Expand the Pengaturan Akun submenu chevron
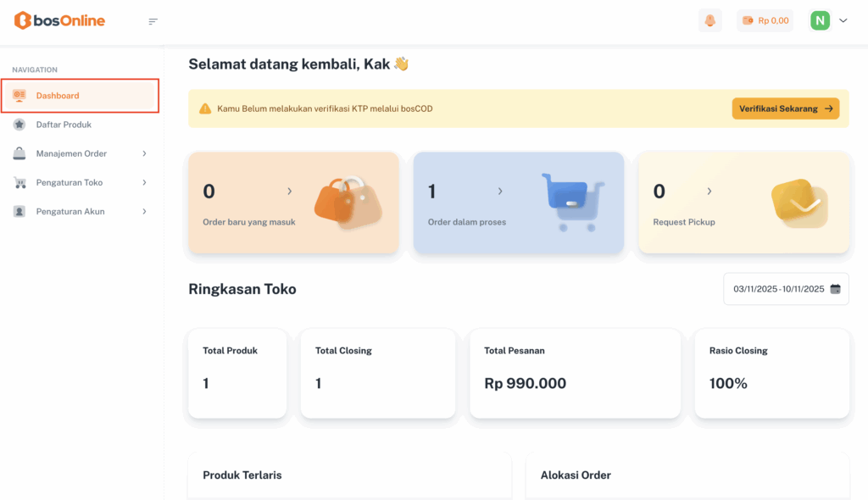The image size is (868, 500). point(144,211)
